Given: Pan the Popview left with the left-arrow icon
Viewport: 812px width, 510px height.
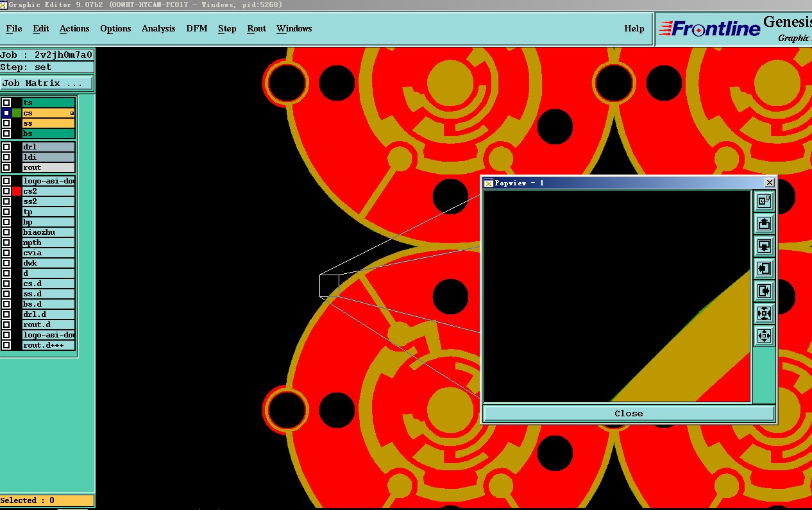Looking at the screenshot, I should click(764, 269).
